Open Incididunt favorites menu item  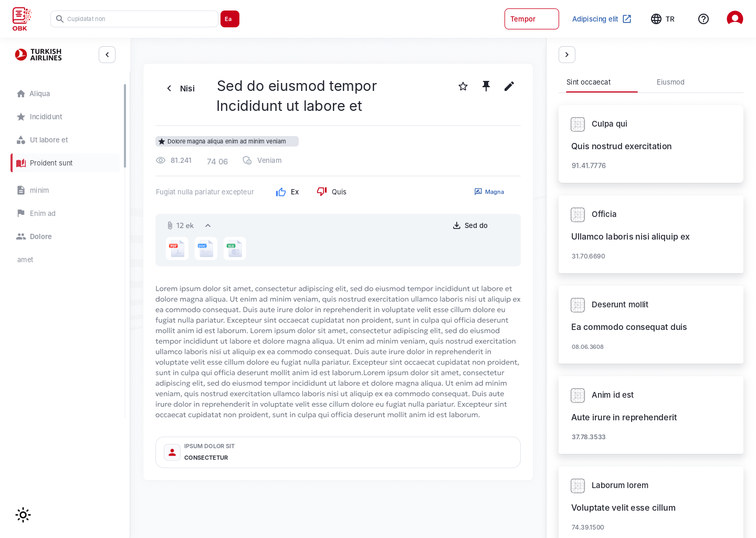pos(65,117)
